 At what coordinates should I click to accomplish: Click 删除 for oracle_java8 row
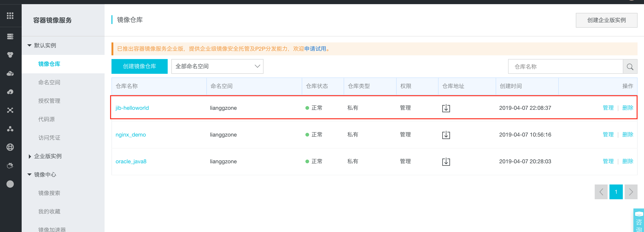point(627,161)
